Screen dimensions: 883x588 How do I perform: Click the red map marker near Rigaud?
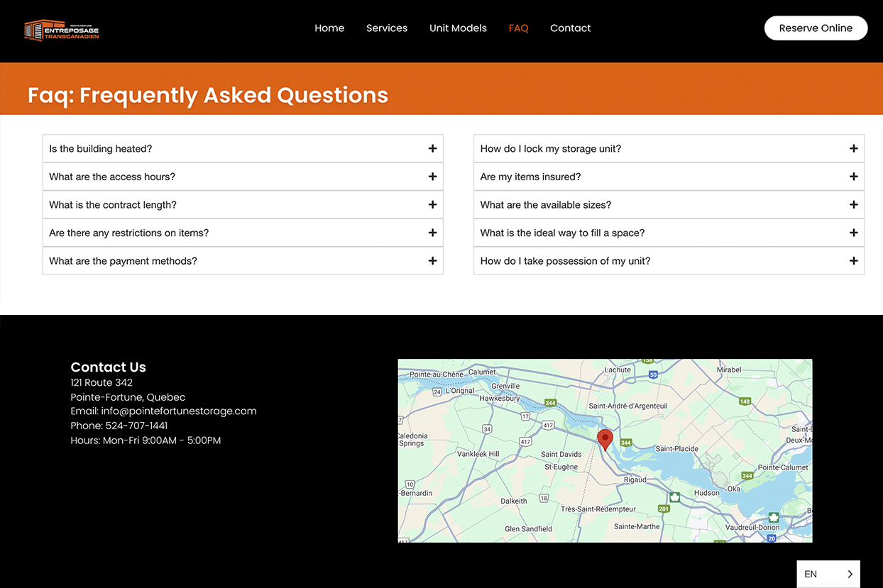(x=605, y=438)
